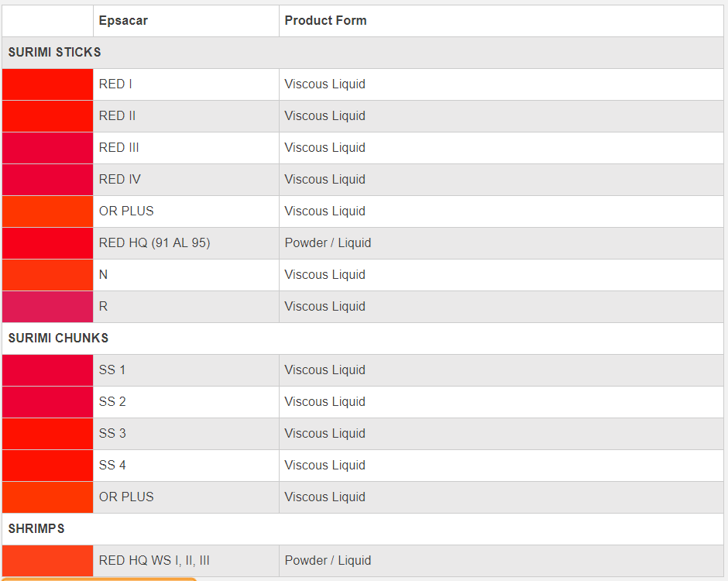Click the RED III color swatch

[x=47, y=148]
